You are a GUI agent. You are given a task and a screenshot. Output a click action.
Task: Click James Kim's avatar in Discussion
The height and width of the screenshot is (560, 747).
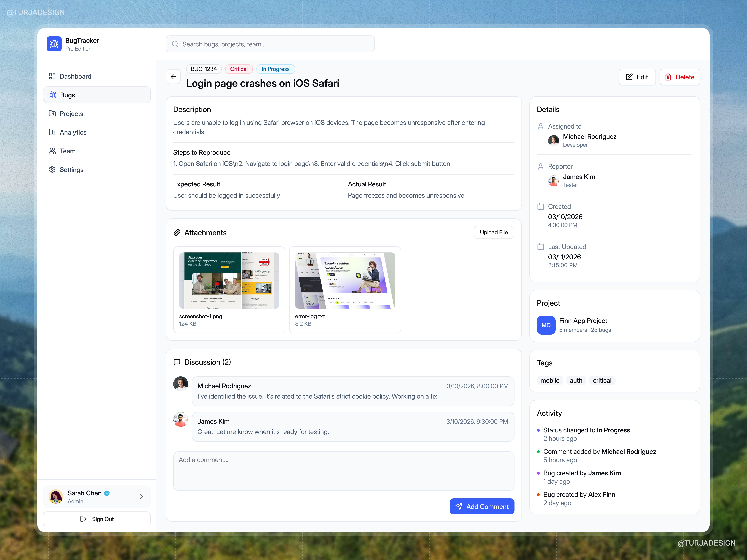(x=181, y=419)
